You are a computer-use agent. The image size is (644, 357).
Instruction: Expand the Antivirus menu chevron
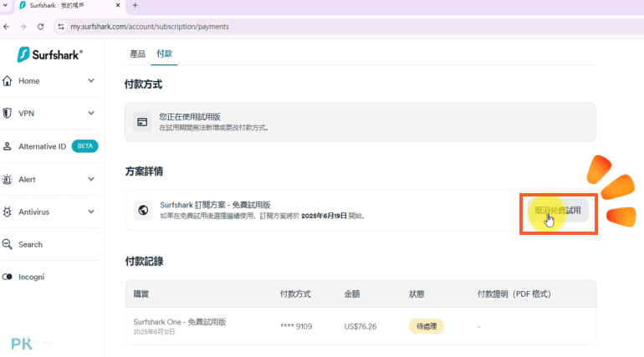[x=91, y=212]
